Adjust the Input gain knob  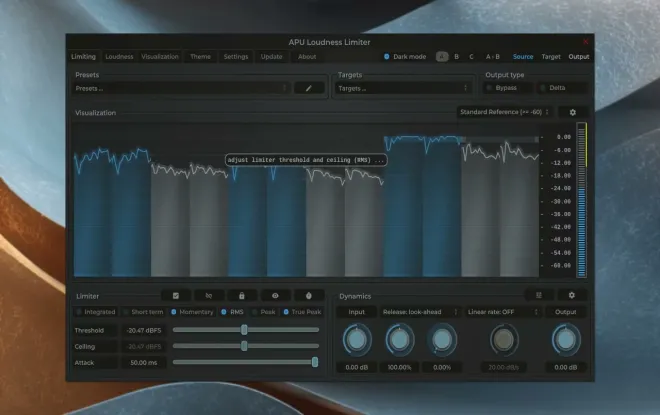(357, 340)
